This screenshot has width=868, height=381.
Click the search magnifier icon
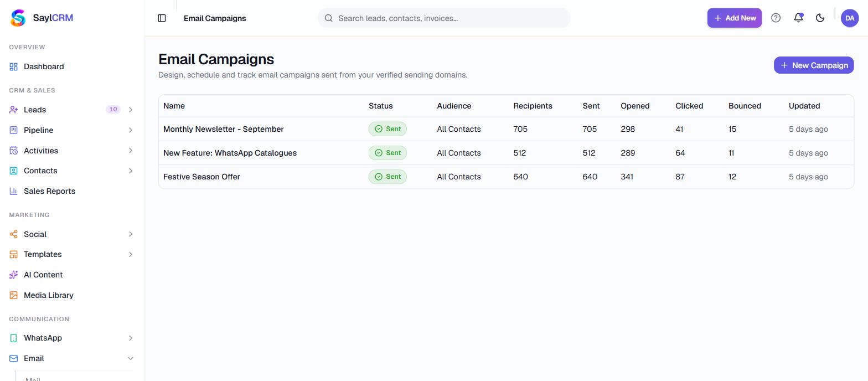[329, 18]
